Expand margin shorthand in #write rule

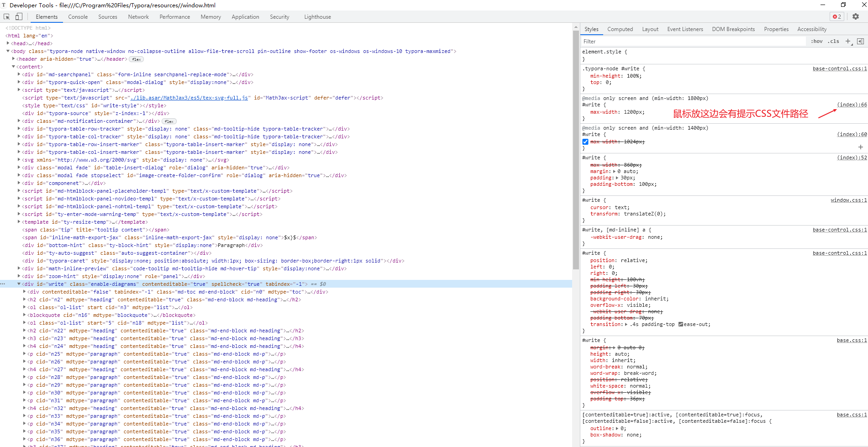(x=615, y=172)
